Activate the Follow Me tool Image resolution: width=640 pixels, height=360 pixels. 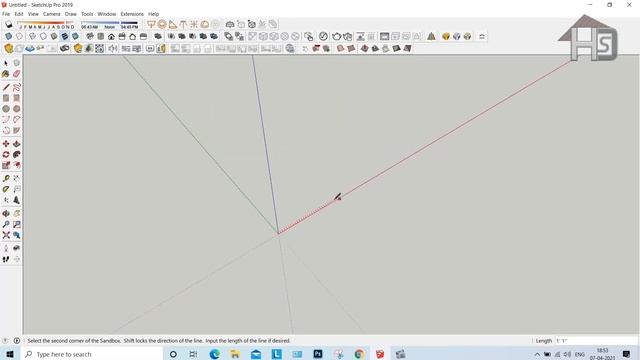click(16, 155)
